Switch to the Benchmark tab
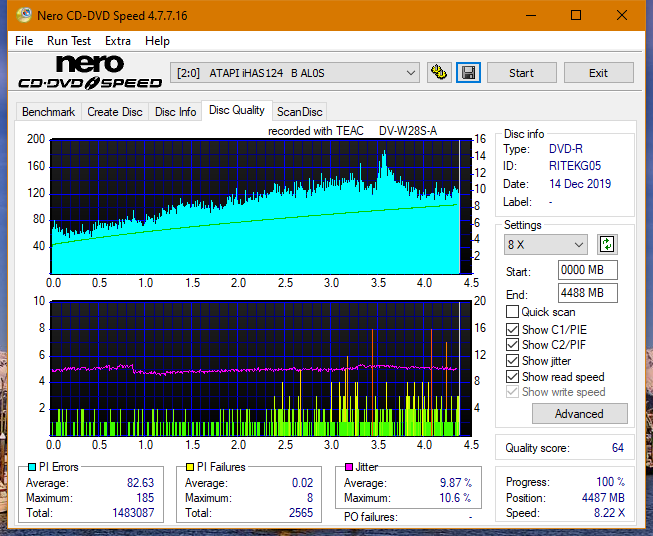Screen dimensions: 653x536 click(x=48, y=112)
